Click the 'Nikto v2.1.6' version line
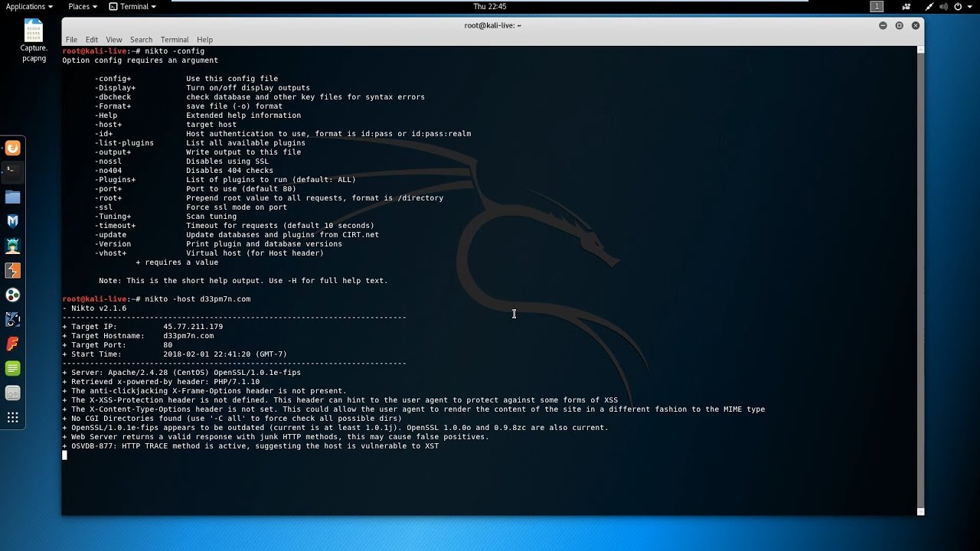The width and height of the screenshot is (980, 551). (94, 308)
